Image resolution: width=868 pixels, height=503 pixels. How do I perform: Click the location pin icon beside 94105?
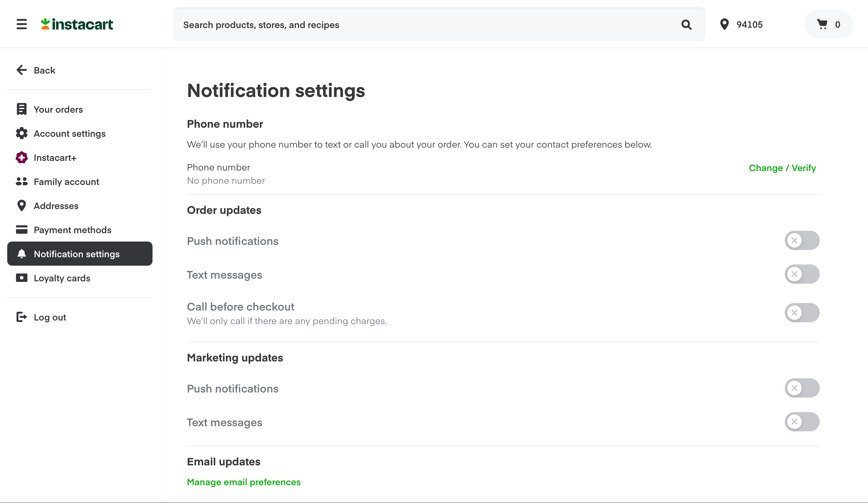[724, 24]
